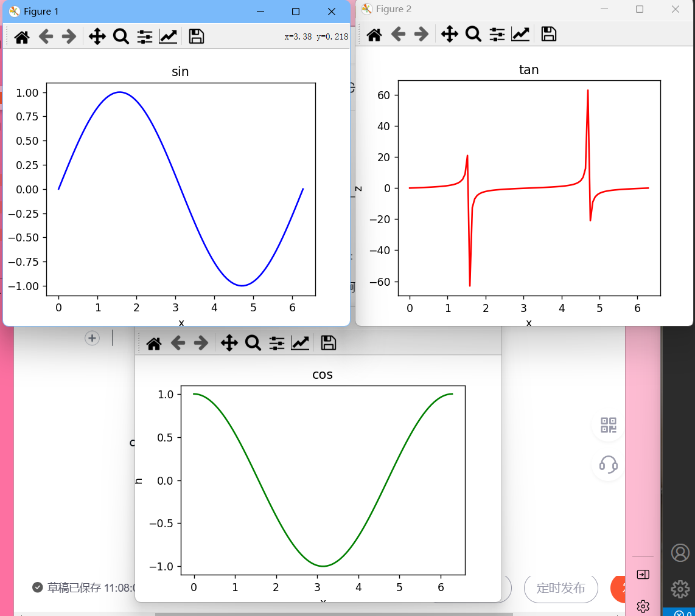Reset the cos plot view with Home icon
The height and width of the screenshot is (616, 695).
153,342
